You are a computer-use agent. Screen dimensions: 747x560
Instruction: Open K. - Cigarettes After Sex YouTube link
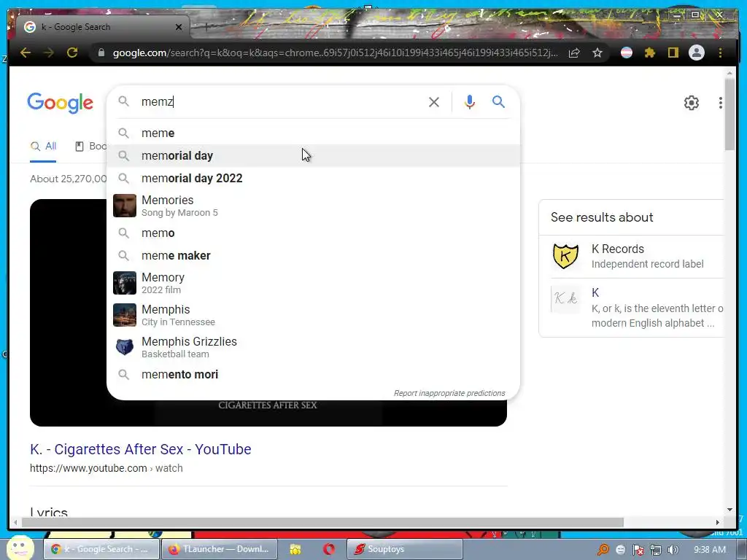[x=141, y=449]
